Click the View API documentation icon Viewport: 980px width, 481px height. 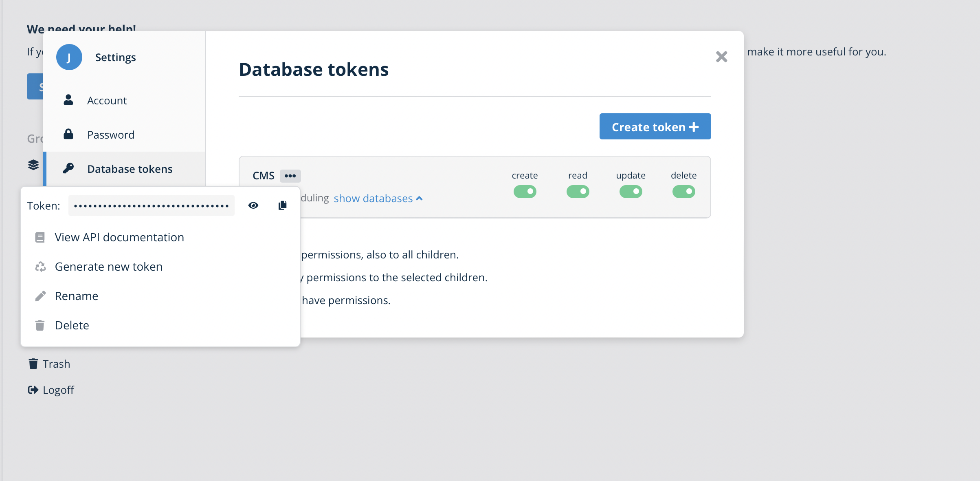tap(40, 237)
